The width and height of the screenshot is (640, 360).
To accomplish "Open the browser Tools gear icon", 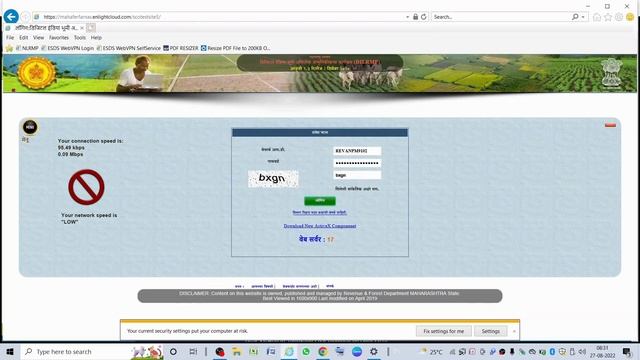I will (x=619, y=17).
